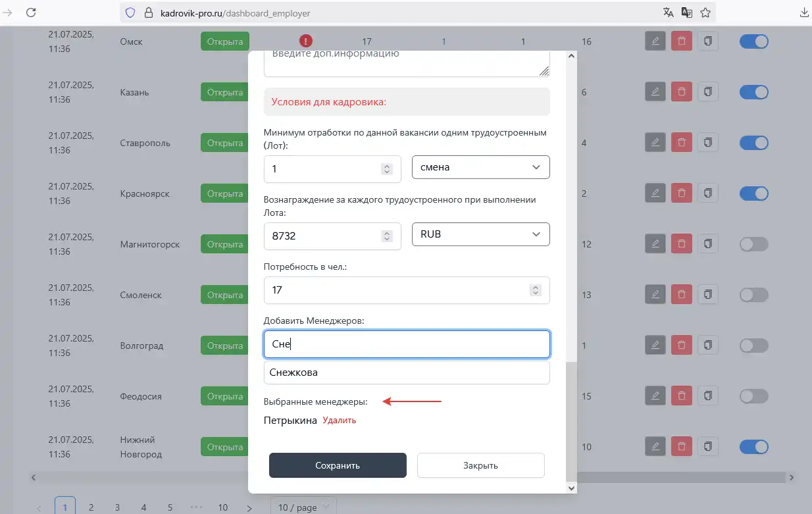812x514 pixels.
Task: Click the edit pencil icon in Омск row
Action: pyautogui.click(x=655, y=41)
